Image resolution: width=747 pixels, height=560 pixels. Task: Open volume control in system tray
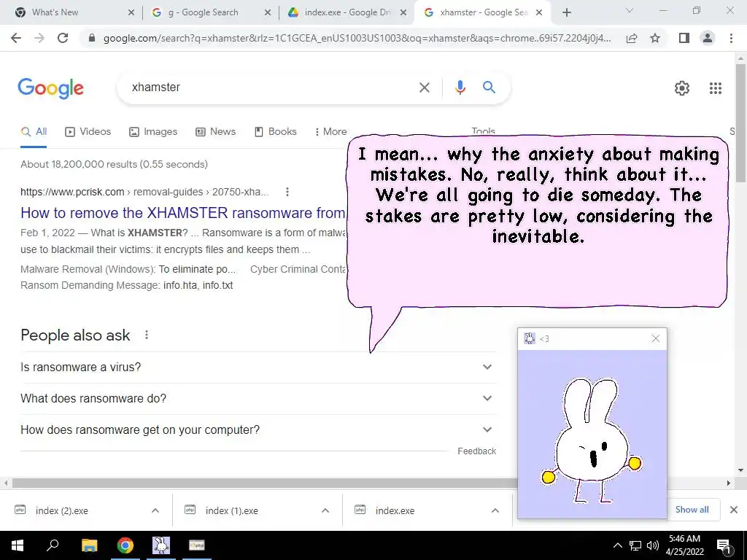coord(653,545)
